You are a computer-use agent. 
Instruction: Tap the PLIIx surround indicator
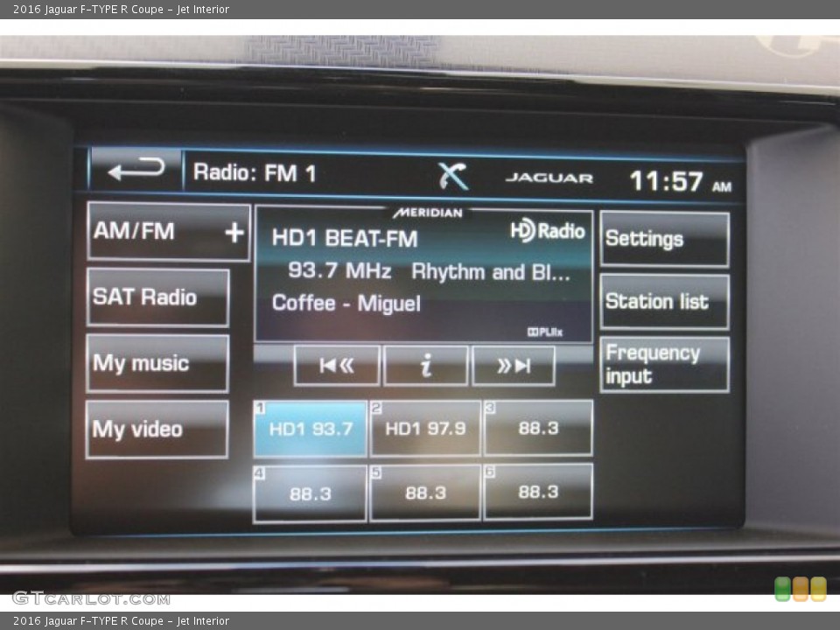(x=545, y=332)
